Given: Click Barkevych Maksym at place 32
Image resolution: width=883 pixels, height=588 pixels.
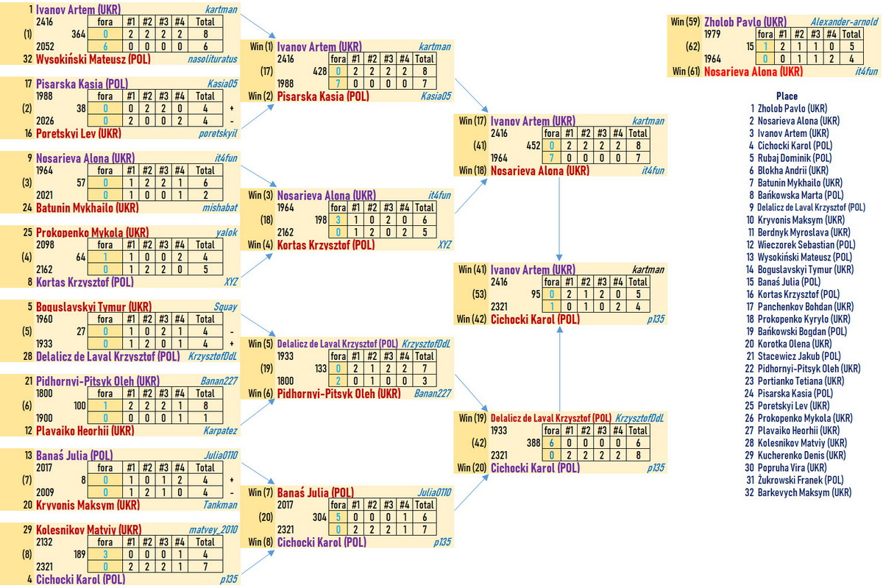Looking at the screenshot, I should (800, 492).
